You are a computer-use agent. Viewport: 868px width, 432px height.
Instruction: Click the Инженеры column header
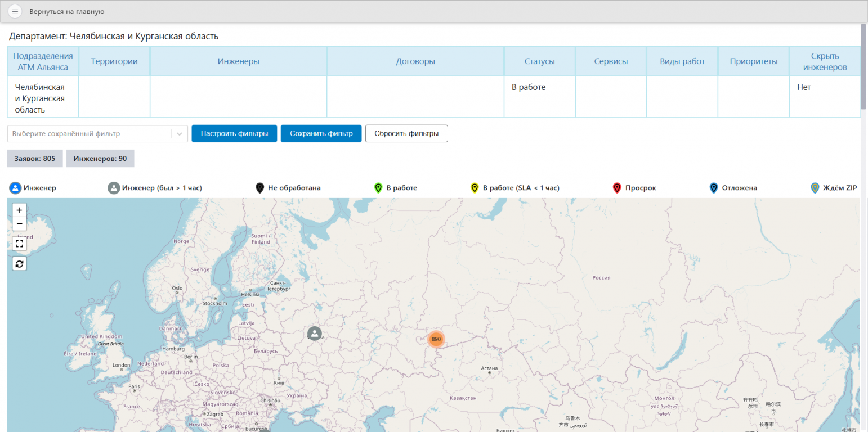238,61
